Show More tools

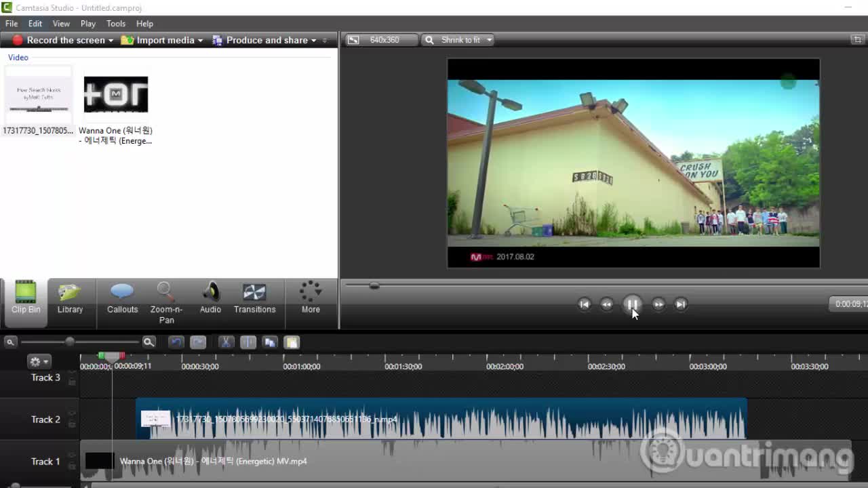coord(311,298)
